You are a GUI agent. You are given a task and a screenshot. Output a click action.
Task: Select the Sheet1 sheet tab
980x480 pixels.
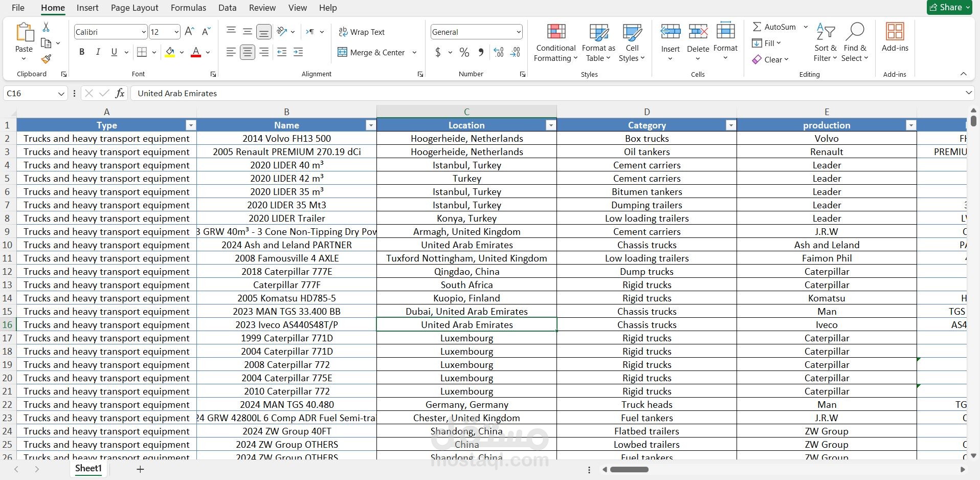(x=88, y=468)
